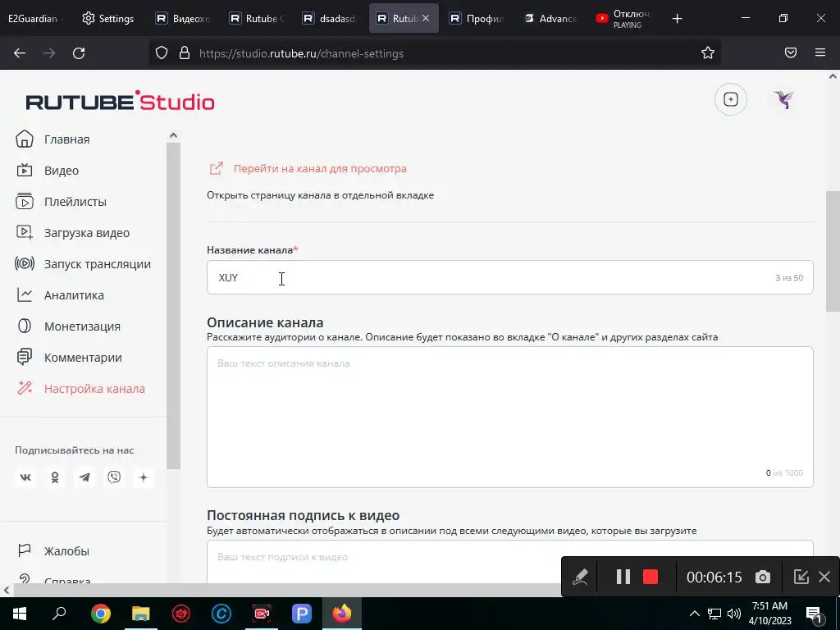This screenshot has height=630, width=840.
Task: Open a new browser tab
Action: click(677, 18)
